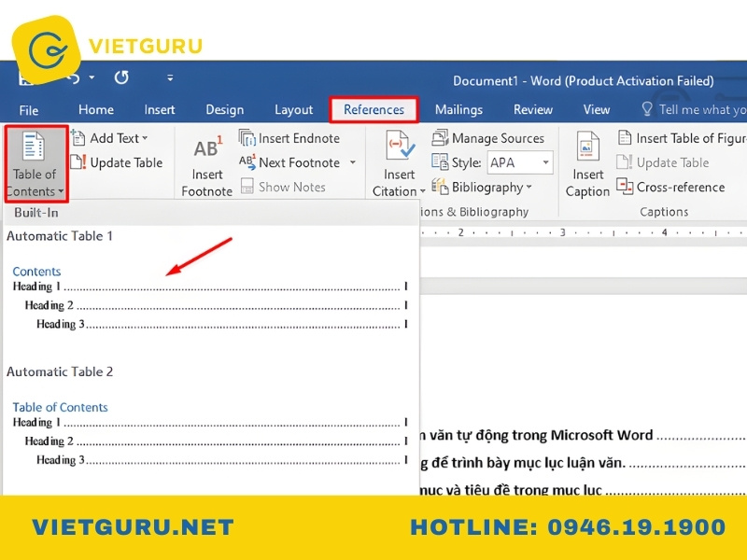747x560 pixels.
Task: Click the Next Footnote icon
Action: (247, 162)
